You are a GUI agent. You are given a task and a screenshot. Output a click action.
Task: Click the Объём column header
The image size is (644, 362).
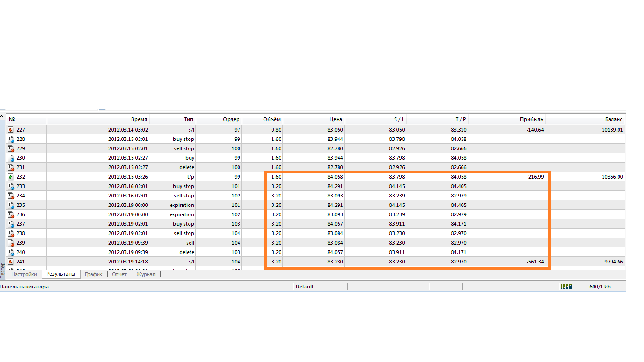pyautogui.click(x=263, y=119)
